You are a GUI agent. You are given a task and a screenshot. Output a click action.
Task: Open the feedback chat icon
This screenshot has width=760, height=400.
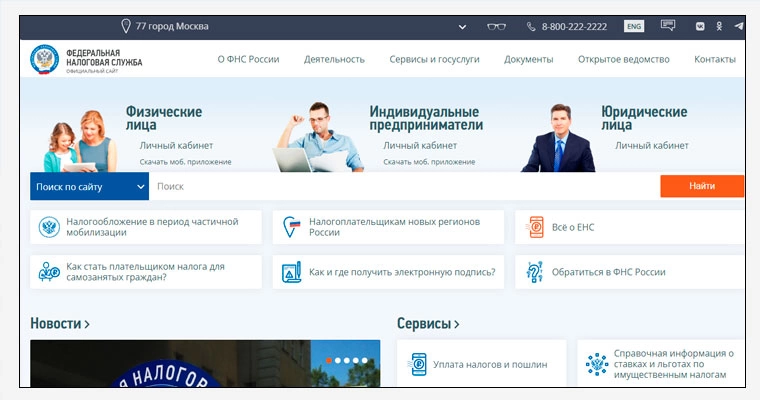click(668, 25)
